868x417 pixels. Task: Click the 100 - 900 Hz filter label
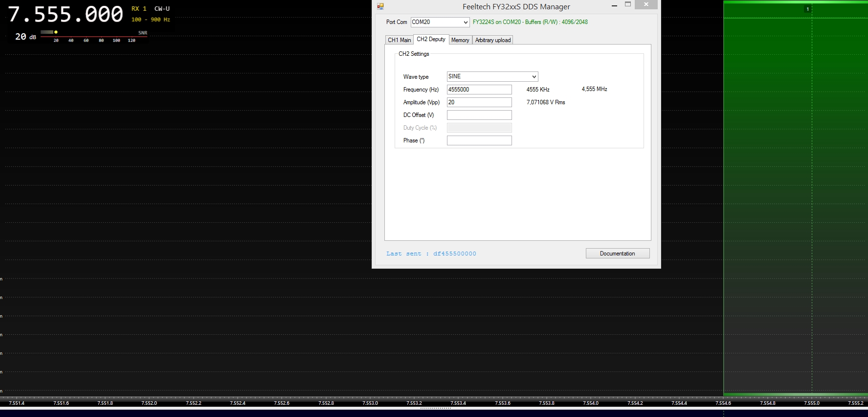151,20
